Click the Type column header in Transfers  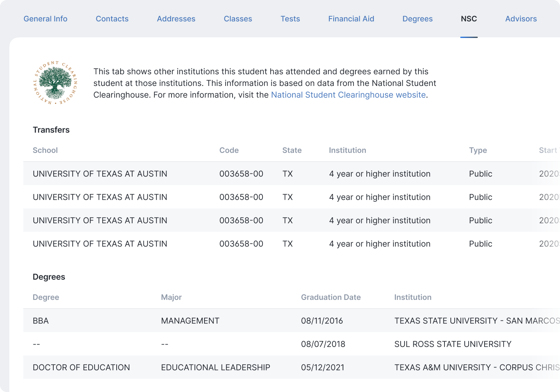pyautogui.click(x=478, y=150)
